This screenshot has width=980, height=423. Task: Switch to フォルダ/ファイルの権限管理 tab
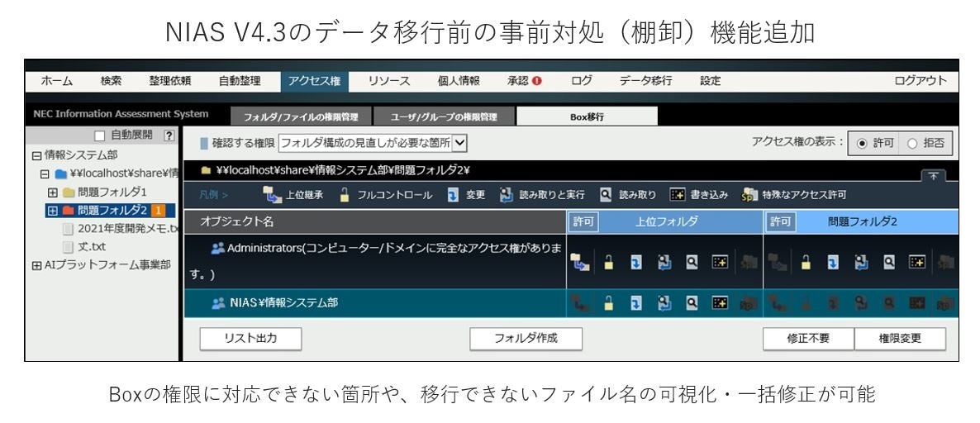pyautogui.click(x=301, y=116)
